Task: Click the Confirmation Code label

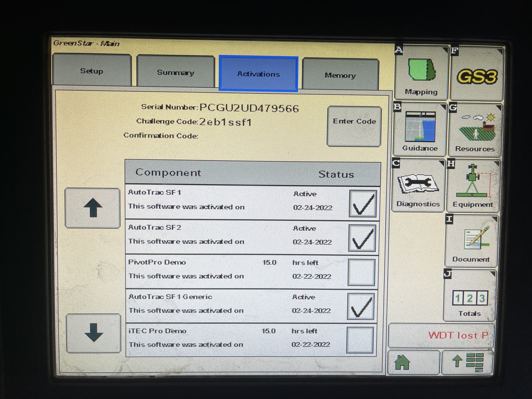Action: click(161, 136)
